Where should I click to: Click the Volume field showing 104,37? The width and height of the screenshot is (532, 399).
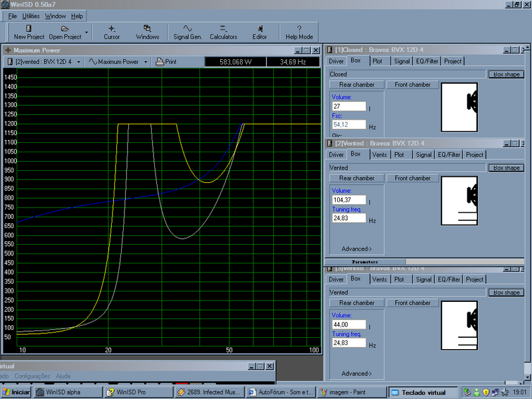pos(348,200)
